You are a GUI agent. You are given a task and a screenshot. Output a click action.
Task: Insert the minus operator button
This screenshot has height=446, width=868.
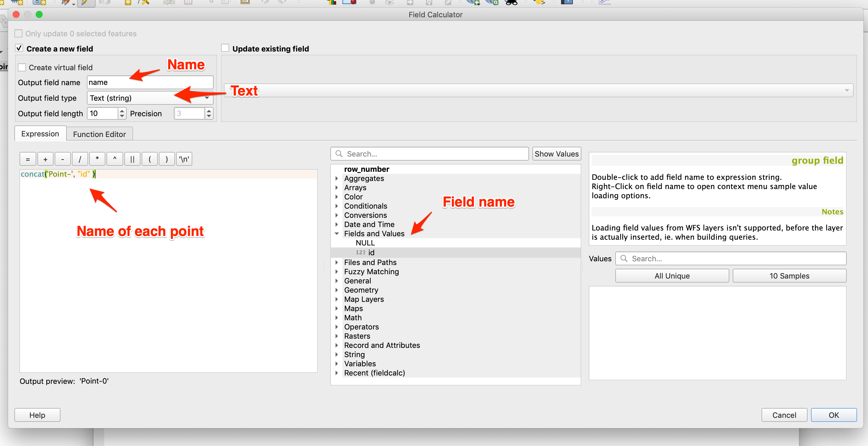(x=63, y=159)
